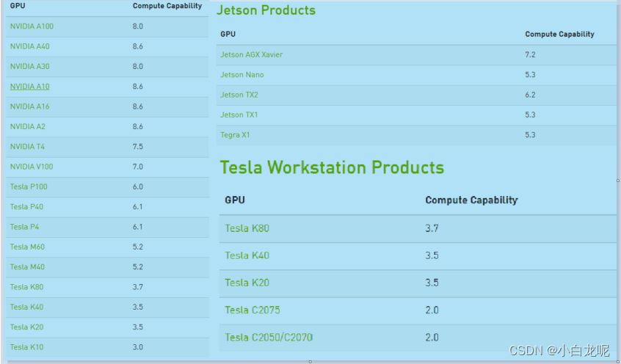This screenshot has width=621, height=364.
Task: Select the 6.0 value for Tesla P100
Action: 138,187
